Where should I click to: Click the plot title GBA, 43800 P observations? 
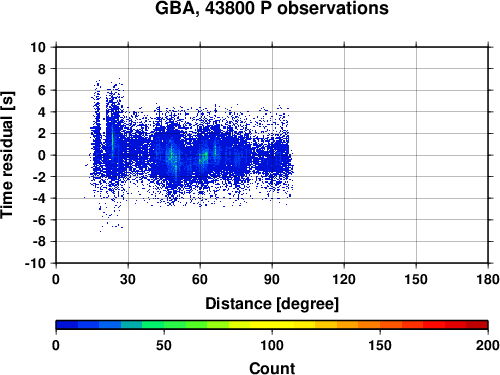[x=272, y=8]
